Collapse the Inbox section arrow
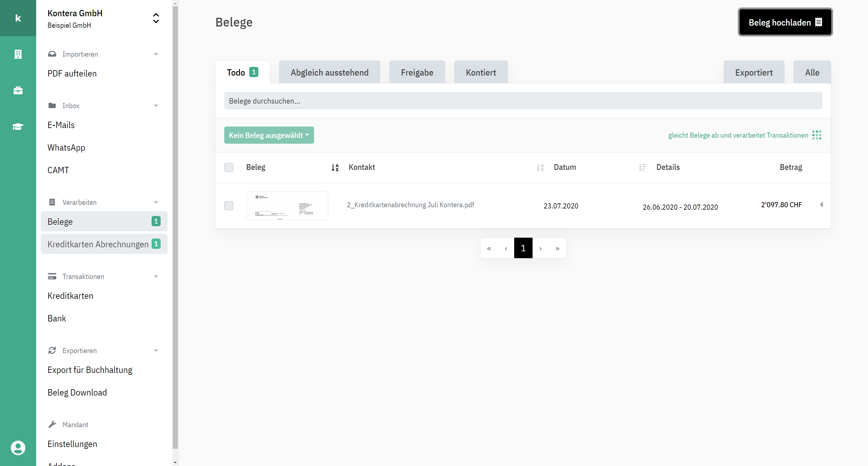 click(x=156, y=105)
